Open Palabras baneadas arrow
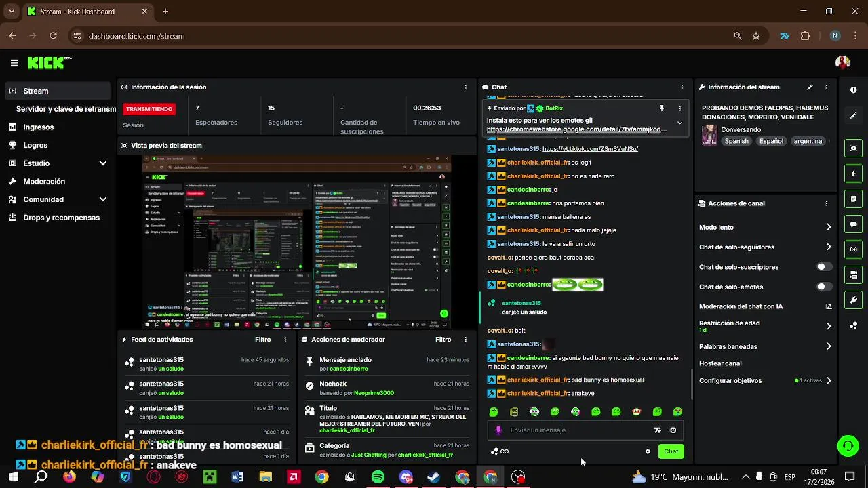Image resolution: width=868 pixels, height=488 pixels. (x=829, y=346)
